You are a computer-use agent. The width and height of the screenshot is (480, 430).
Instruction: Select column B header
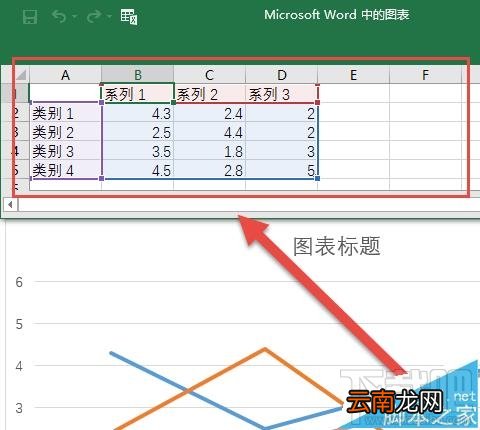point(137,75)
